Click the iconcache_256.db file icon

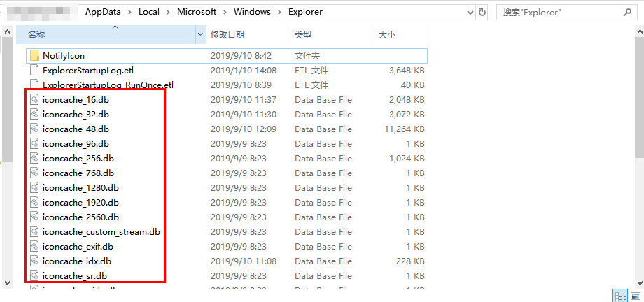point(34,159)
